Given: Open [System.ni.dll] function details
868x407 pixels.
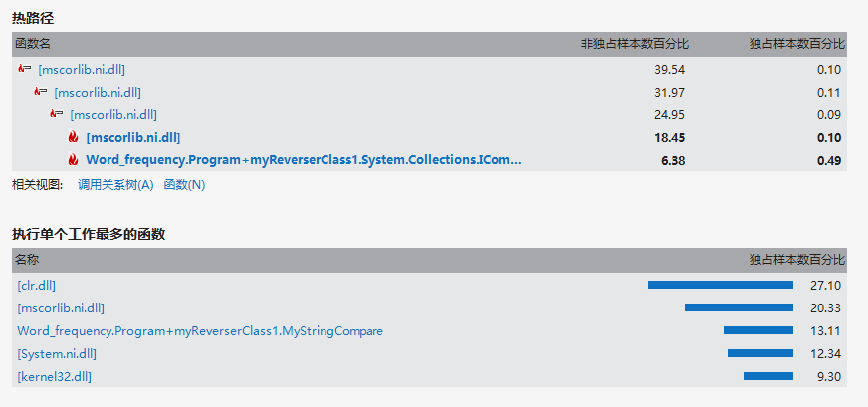Looking at the screenshot, I should 61,354.
